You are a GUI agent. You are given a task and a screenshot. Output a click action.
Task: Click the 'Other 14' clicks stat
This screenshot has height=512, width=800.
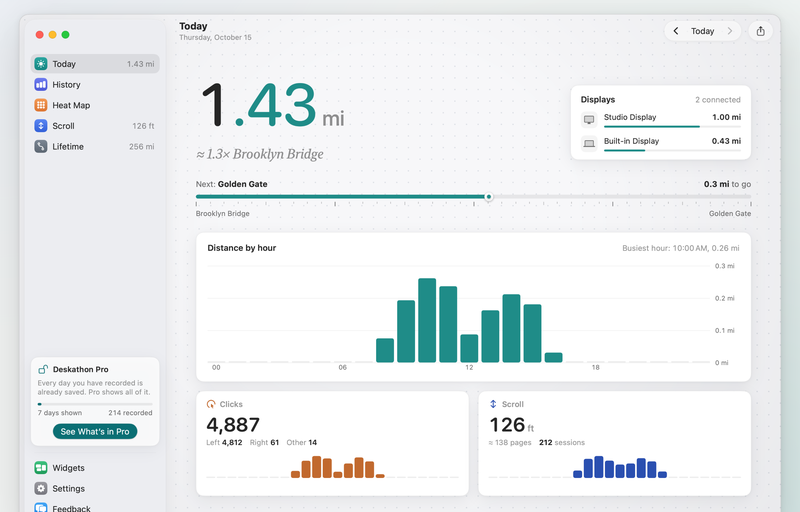[x=302, y=443]
